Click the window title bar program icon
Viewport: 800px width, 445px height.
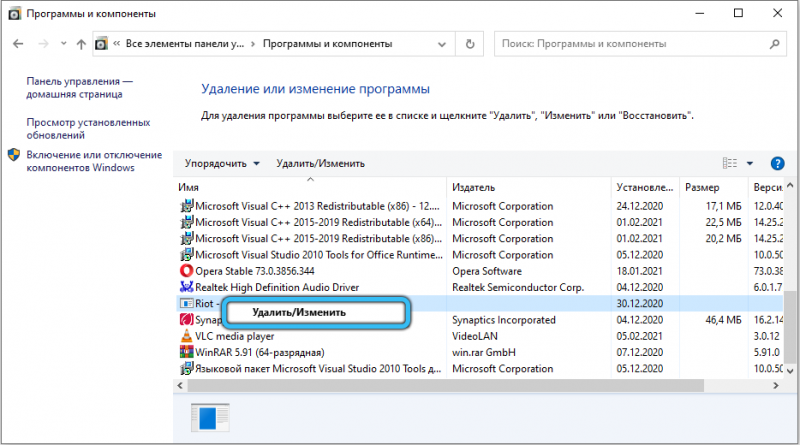[x=15, y=14]
